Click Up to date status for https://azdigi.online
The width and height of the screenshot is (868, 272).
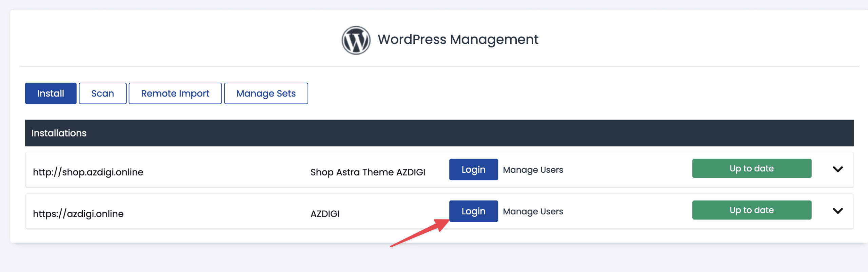coord(751,210)
